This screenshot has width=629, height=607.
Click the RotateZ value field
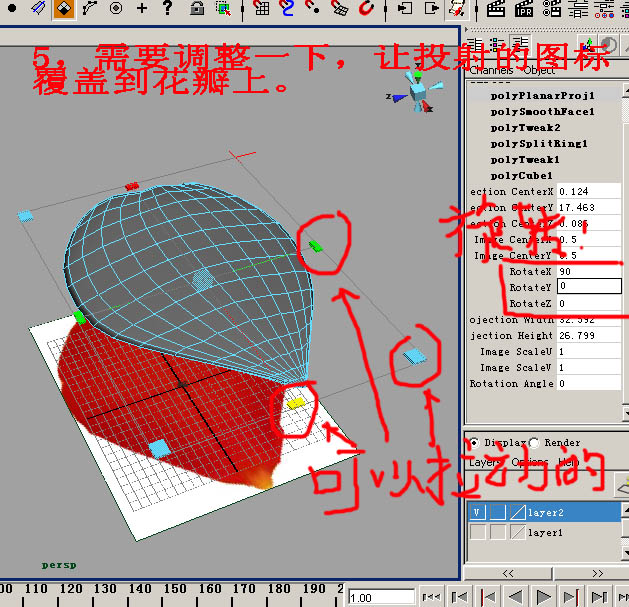pos(589,304)
